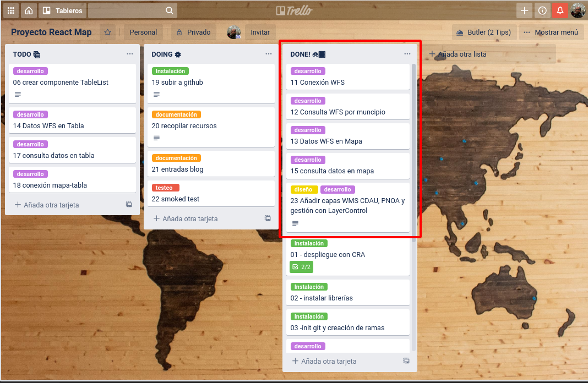Open the padlock privacy icon next to Privado
The height and width of the screenshot is (383, 588).
point(180,32)
